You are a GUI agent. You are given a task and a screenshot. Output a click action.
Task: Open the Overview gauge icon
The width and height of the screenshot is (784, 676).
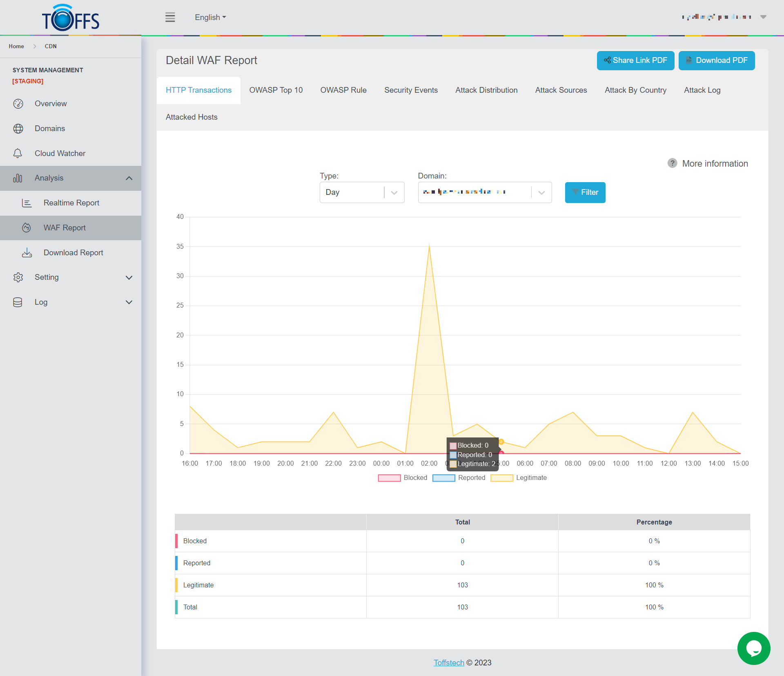click(18, 104)
